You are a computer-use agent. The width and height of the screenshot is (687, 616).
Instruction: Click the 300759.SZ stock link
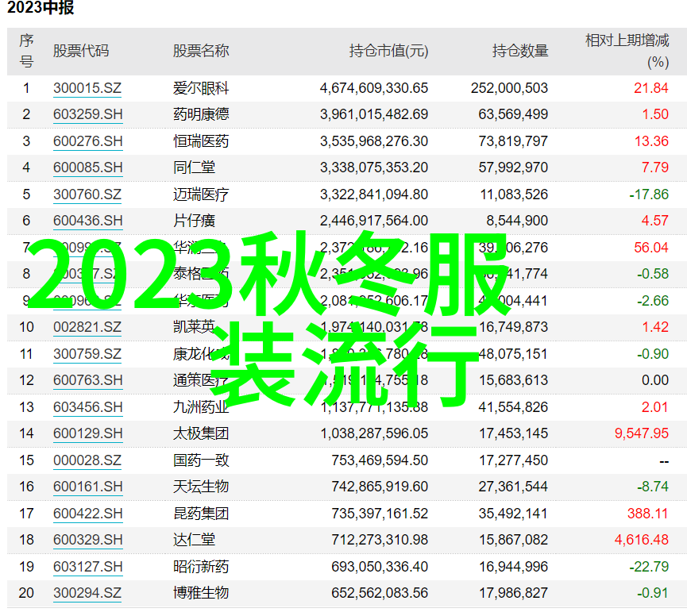[x=87, y=354]
